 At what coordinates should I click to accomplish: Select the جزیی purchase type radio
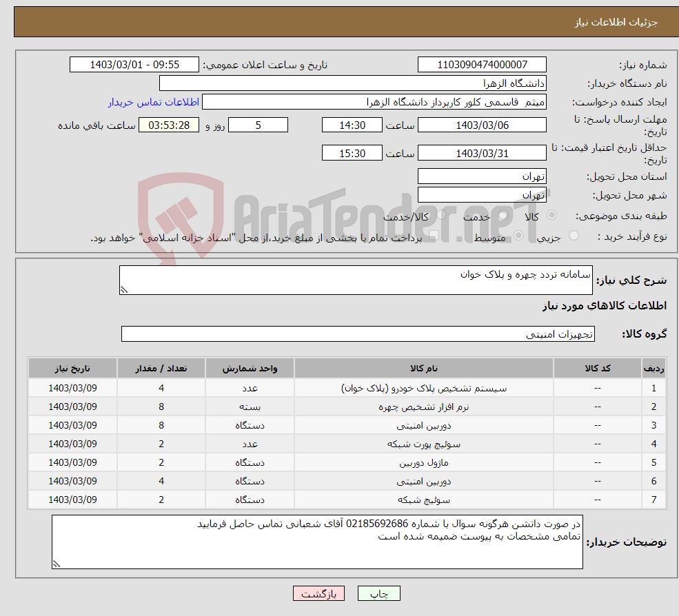point(574,236)
